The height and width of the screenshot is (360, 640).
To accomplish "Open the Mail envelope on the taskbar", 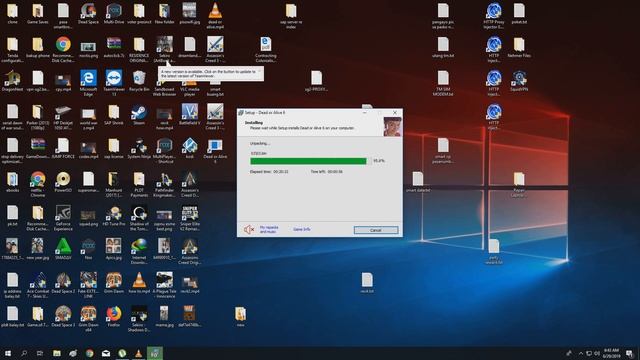I will coord(106,353).
